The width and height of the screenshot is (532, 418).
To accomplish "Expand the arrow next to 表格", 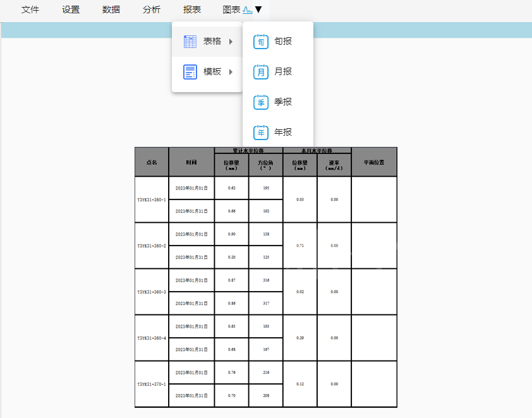I will [231, 42].
